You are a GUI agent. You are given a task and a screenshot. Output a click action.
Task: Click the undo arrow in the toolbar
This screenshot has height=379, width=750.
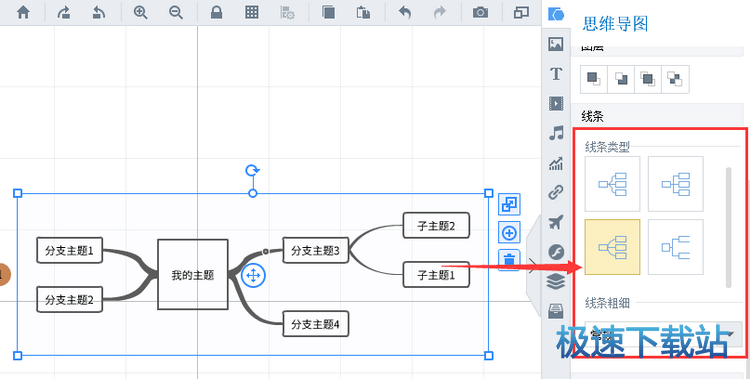(x=405, y=12)
